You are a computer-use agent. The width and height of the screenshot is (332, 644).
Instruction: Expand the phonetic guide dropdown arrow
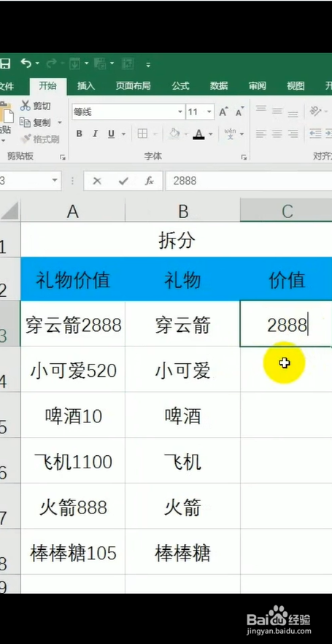click(x=242, y=134)
